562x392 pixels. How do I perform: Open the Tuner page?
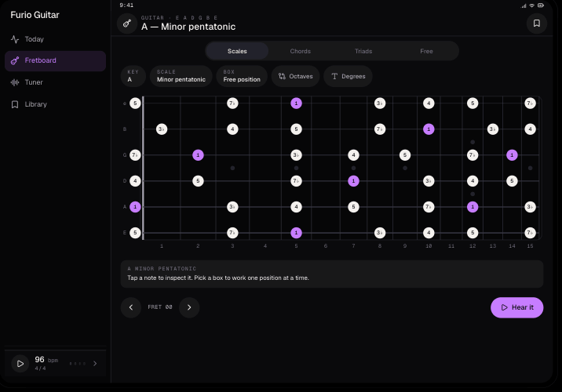tap(55, 82)
